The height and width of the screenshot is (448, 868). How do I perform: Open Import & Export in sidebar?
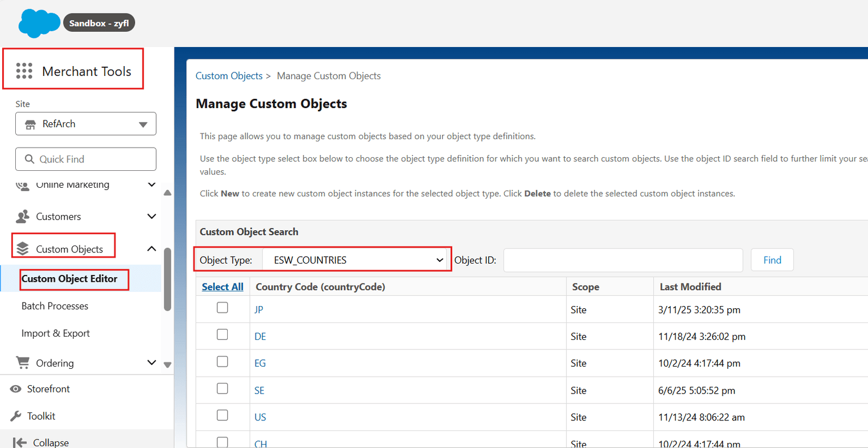click(x=55, y=333)
